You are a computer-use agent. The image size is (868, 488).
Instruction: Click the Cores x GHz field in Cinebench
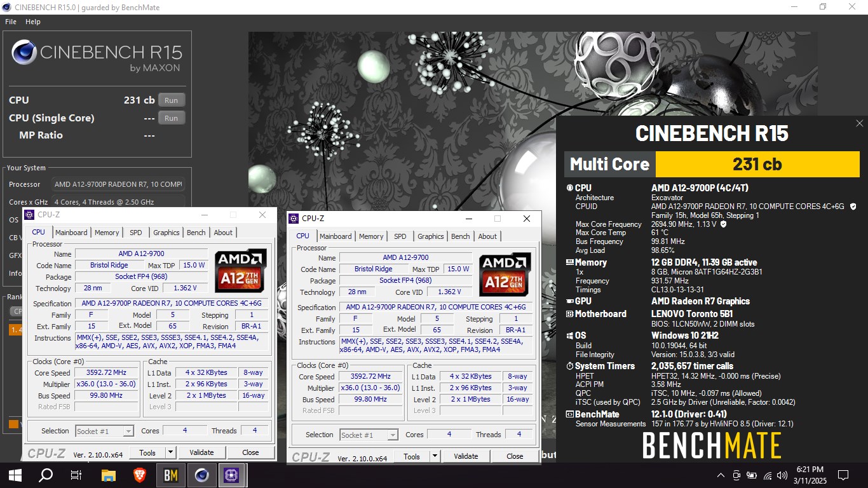[118, 202]
